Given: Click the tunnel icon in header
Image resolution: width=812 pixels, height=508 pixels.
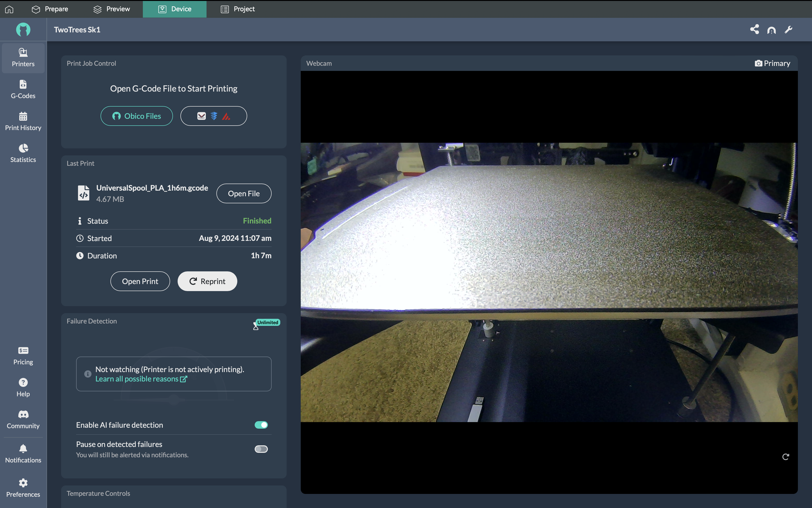Looking at the screenshot, I should (772, 30).
